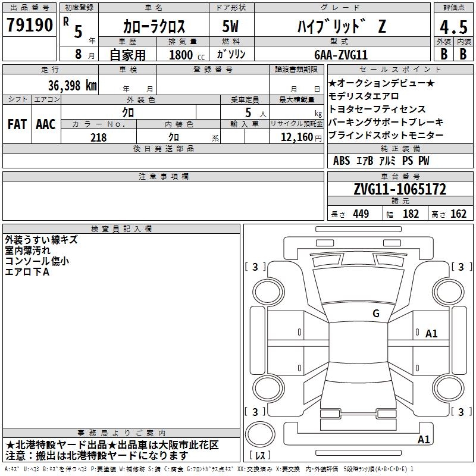
Task: Select the top-left [3] tire marker
Action: [255, 267]
